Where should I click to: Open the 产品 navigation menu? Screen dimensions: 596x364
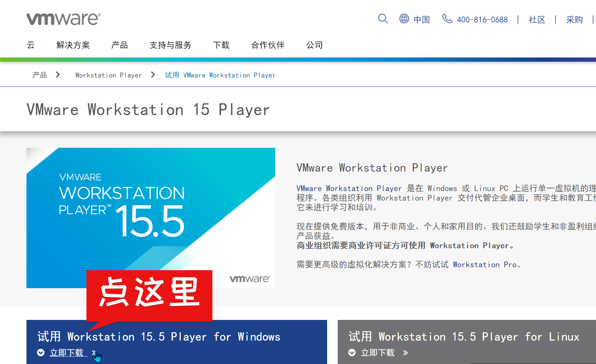120,45
